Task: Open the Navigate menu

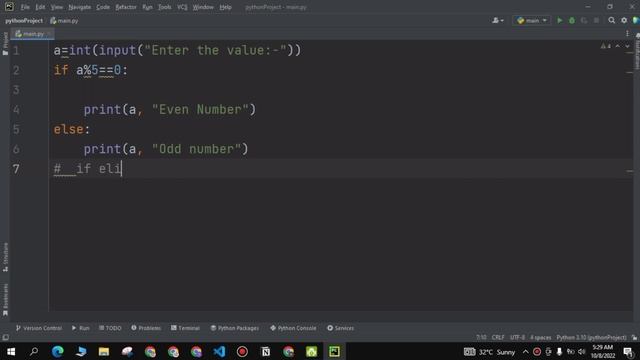Action: tap(80, 7)
